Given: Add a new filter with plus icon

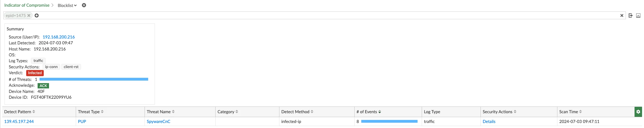Looking at the screenshot, I should click(x=36, y=16).
